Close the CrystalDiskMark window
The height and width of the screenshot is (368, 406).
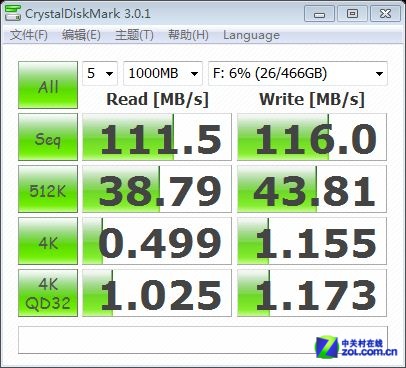[x=385, y=14]
